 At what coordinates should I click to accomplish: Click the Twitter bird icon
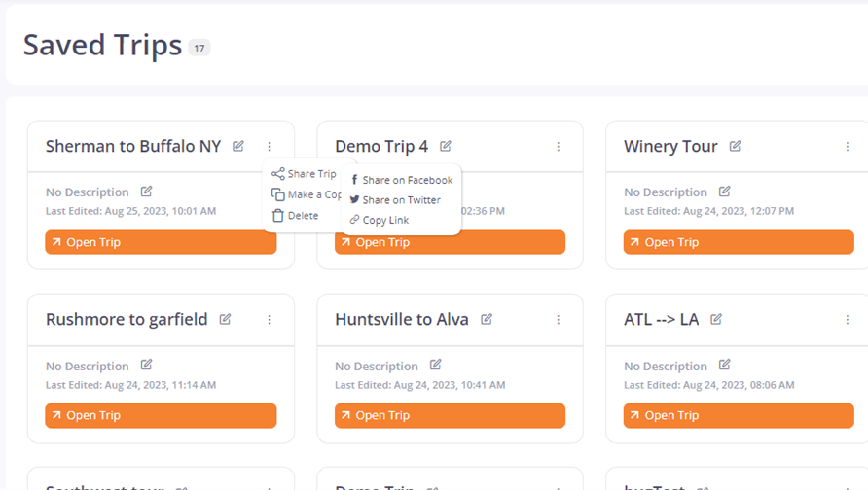pos(355,199)
